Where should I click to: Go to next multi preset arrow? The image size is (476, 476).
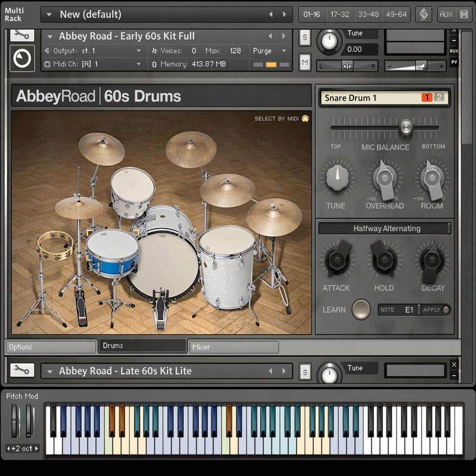tap(284, 14)
